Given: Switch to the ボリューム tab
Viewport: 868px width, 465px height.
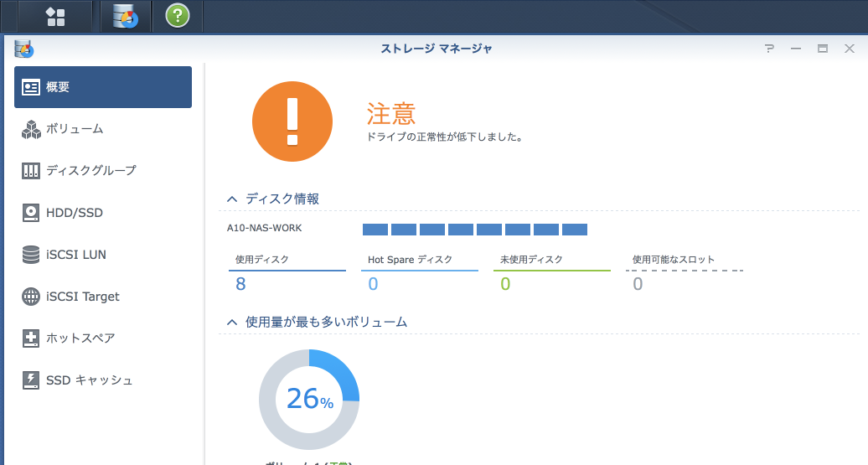Looking at the screenshot, I should pyautogui.click(x=75, y=129).
